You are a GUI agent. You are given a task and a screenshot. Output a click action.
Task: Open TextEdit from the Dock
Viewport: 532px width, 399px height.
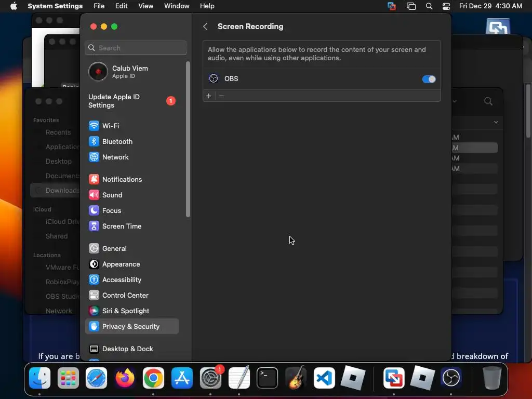tap(239, 378)
